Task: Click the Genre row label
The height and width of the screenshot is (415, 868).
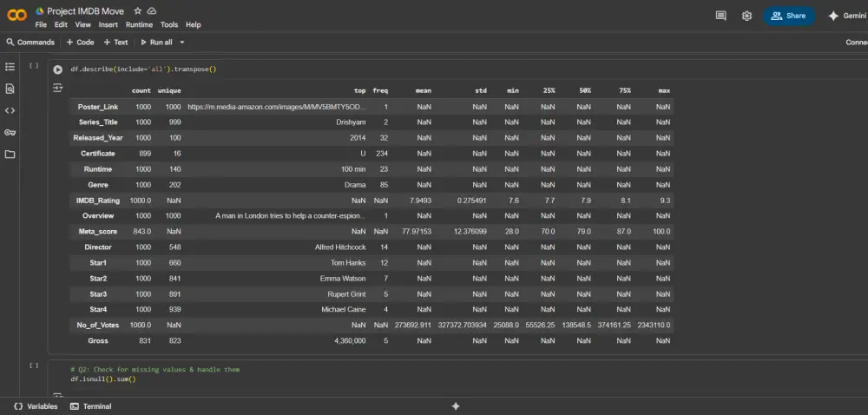Action: click(98, 185)
